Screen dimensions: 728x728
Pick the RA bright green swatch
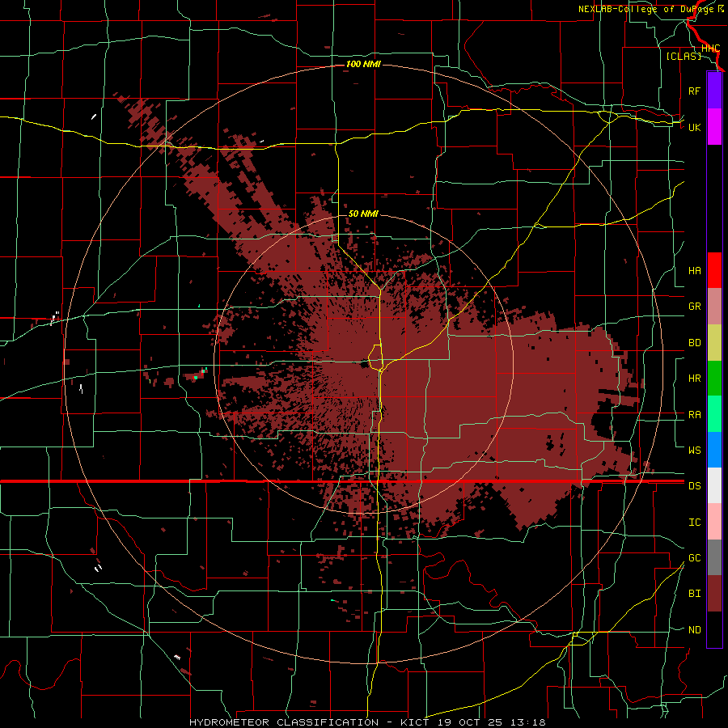pos(714,414)
